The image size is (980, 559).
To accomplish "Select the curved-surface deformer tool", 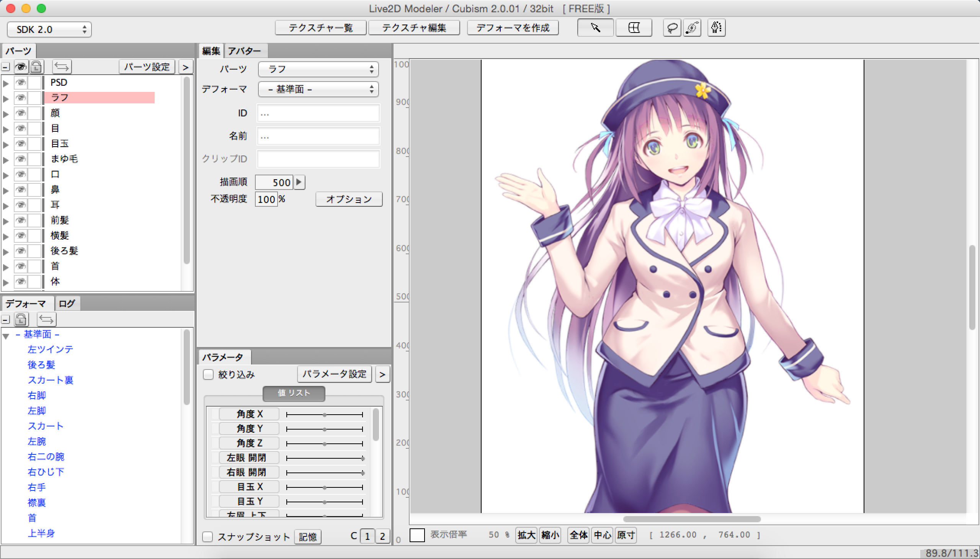I will 634,28.
